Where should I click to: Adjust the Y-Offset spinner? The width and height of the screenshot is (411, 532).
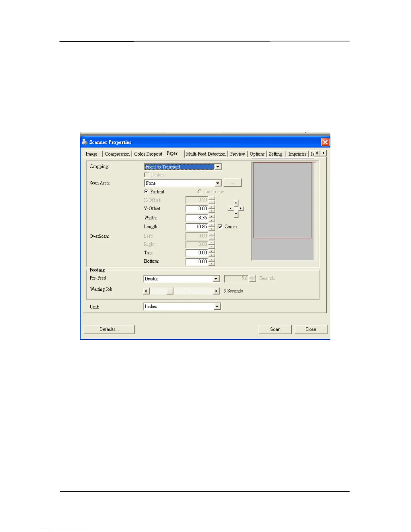pyautogui.click(x=212, y=209)
